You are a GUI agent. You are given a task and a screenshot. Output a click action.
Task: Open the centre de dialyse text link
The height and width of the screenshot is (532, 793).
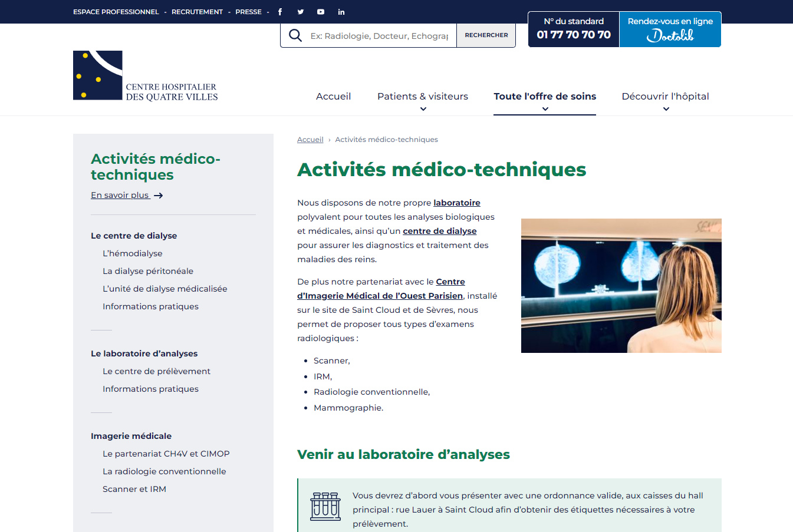[x=440, y=231]
